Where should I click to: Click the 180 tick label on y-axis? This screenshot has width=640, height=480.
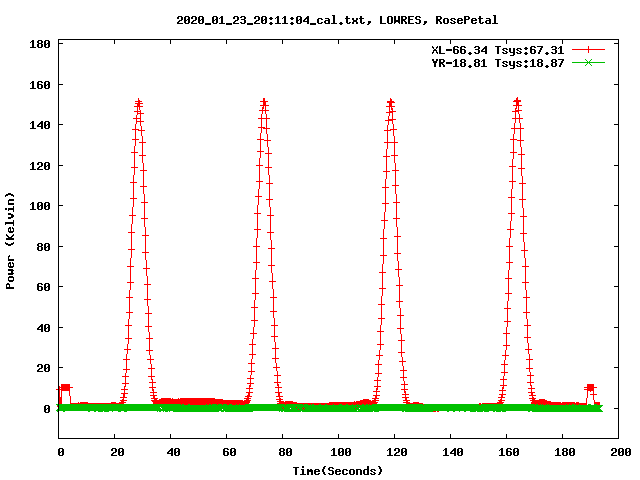tap(40, 45)
